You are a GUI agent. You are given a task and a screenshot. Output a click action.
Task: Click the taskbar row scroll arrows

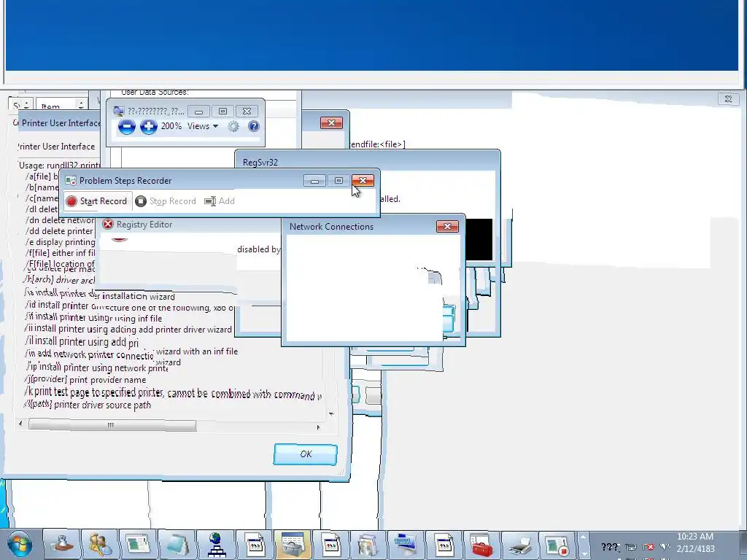[x=583, y=544]
